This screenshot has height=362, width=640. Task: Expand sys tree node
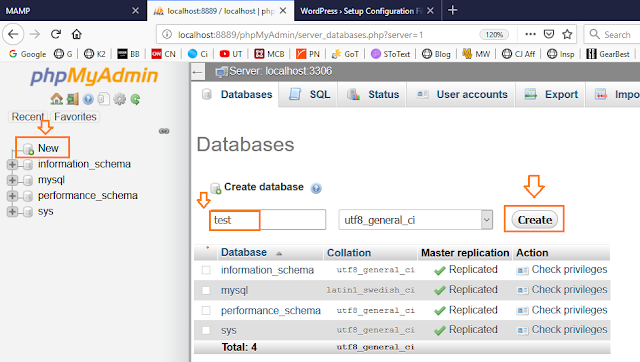coord(12,212)
